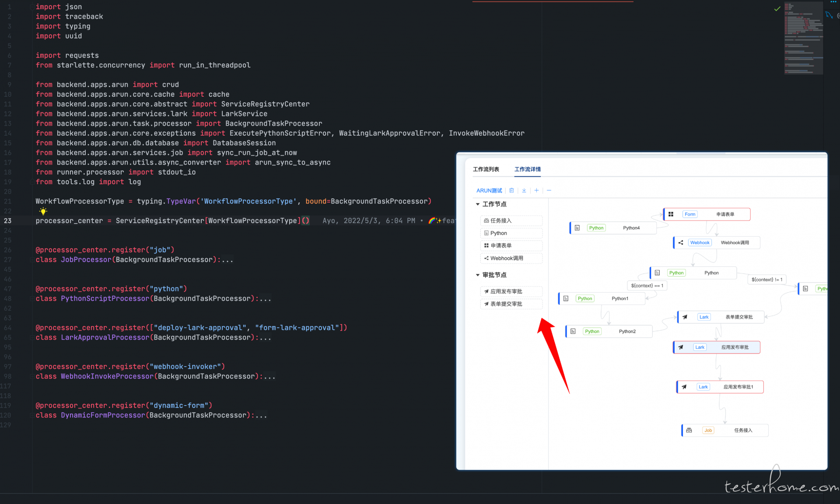Select the 表单提交审批 item in 审批节点 palette

[x=511, y=304]
